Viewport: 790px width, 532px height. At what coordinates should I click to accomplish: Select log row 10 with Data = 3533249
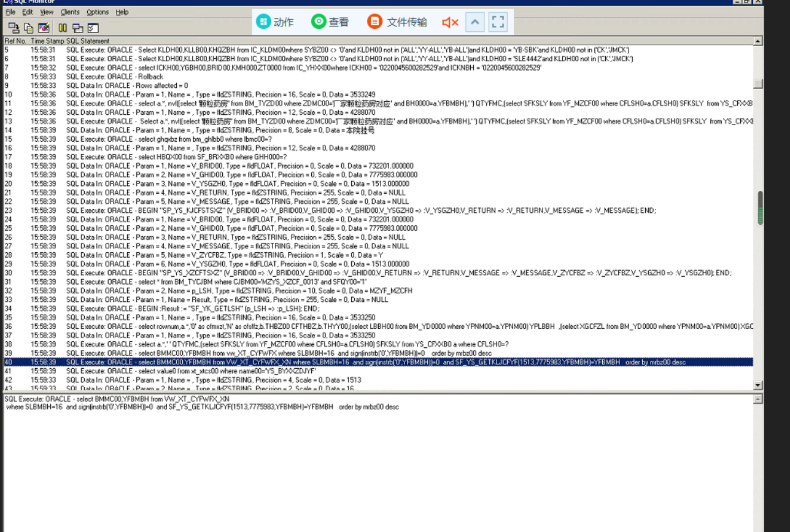pyautogui.click(x=378, y=94)
